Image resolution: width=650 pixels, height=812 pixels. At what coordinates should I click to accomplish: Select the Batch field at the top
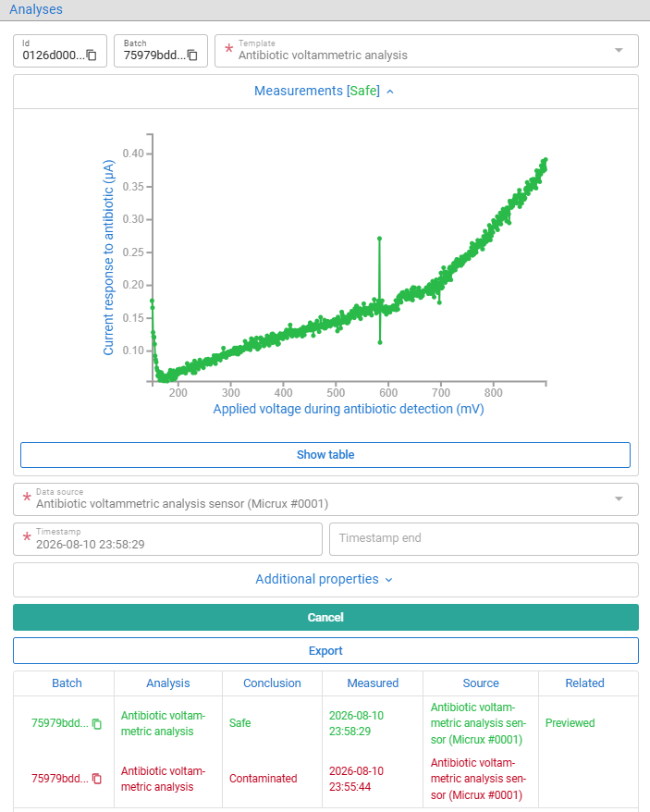pyautogui.click(x=161, y=51)
